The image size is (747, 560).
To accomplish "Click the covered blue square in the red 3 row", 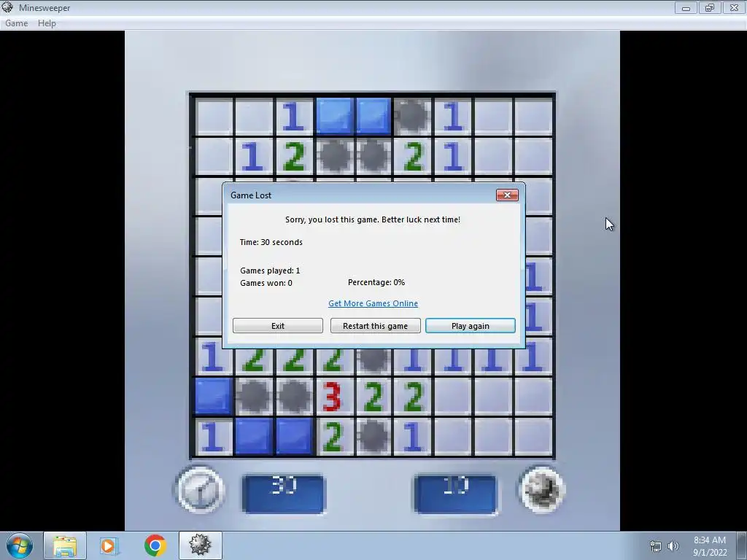I will pyautogui.click(x=213, y=397).
